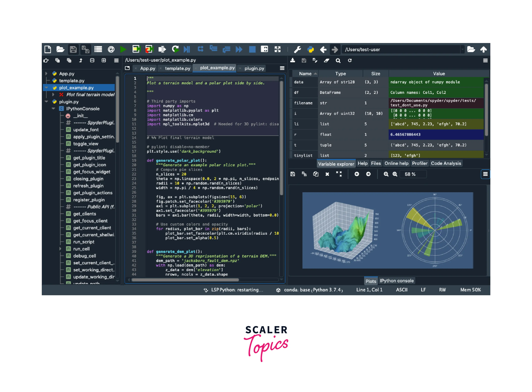
Task: Collapse the IPythonConsole class node
Action: (53, 109)
